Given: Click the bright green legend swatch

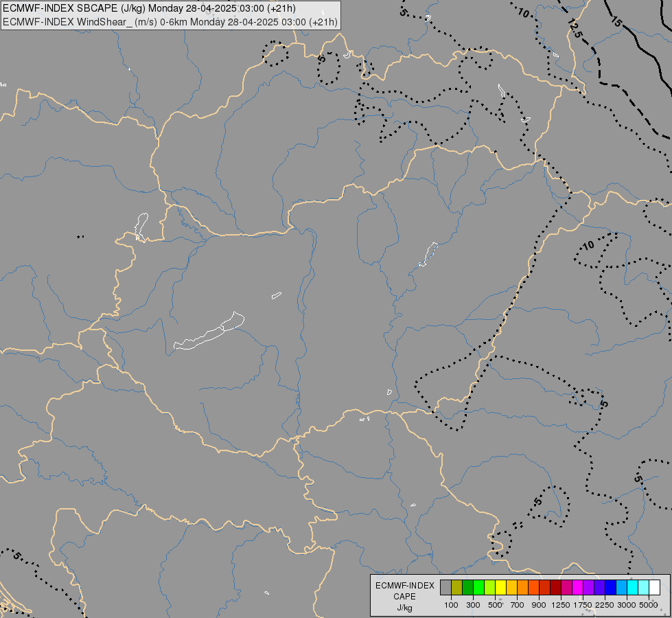Looking at the screenshot, I should [478, 588].
